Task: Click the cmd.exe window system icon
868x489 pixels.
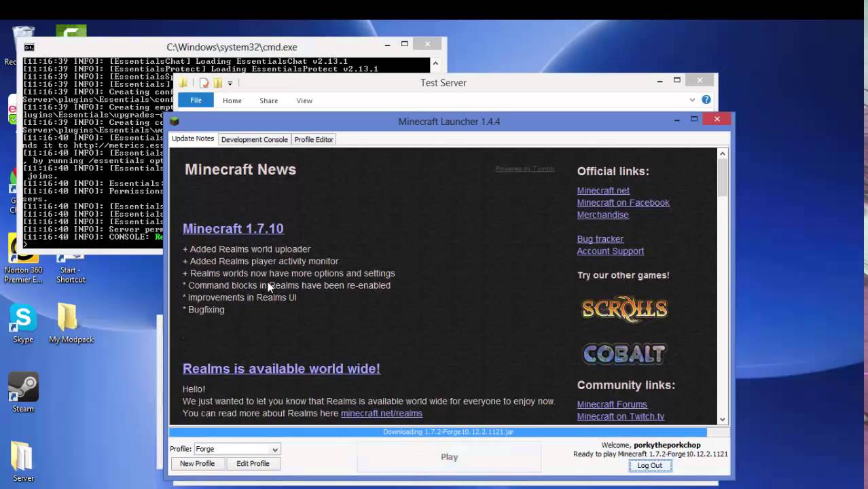Action: click(29, 47)
